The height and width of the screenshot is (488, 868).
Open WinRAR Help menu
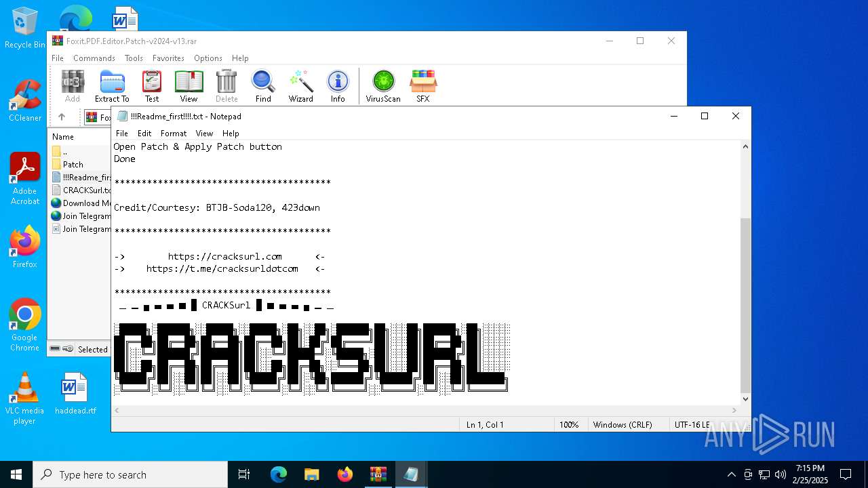[x=240, y=58]
